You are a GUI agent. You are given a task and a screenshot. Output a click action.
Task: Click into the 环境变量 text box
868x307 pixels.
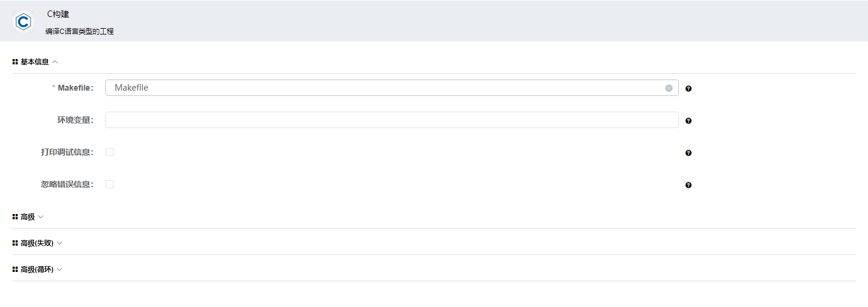coord(392,120)
